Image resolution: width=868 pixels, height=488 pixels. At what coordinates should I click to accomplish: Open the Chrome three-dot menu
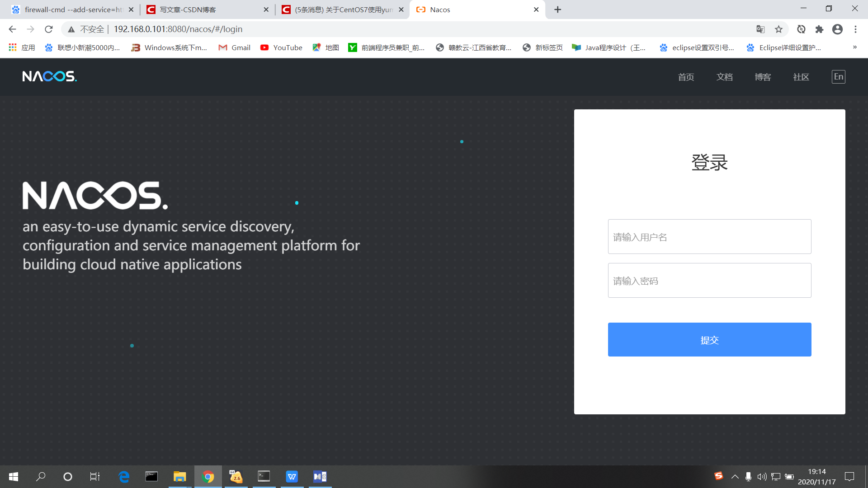point(855,29)
